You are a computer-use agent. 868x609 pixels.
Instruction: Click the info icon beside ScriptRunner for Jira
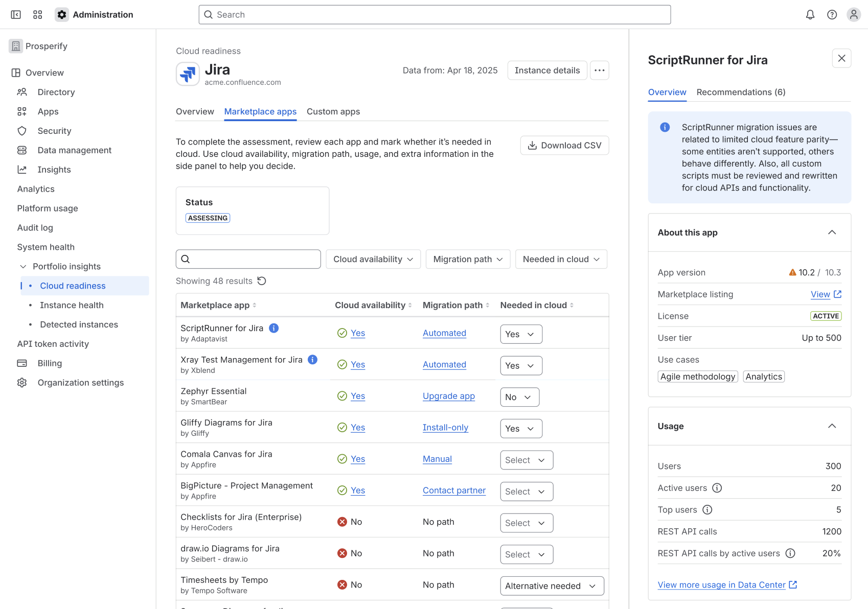(273, 328)
